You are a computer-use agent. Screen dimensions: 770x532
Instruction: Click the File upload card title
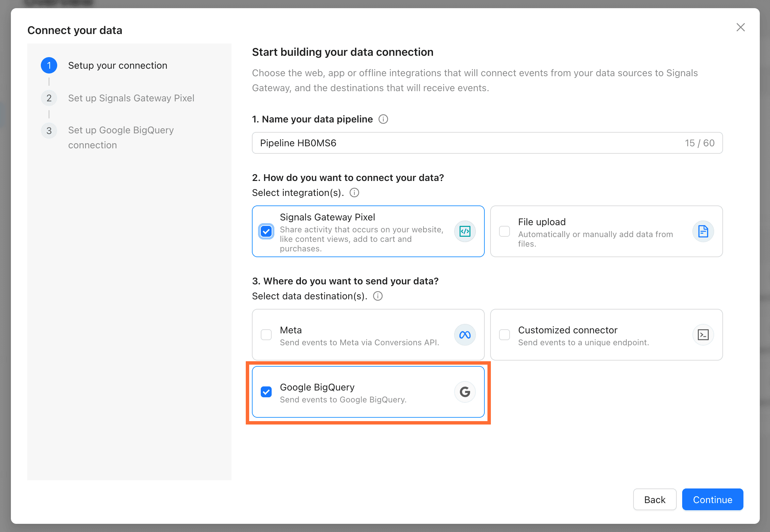click(542, 222)
